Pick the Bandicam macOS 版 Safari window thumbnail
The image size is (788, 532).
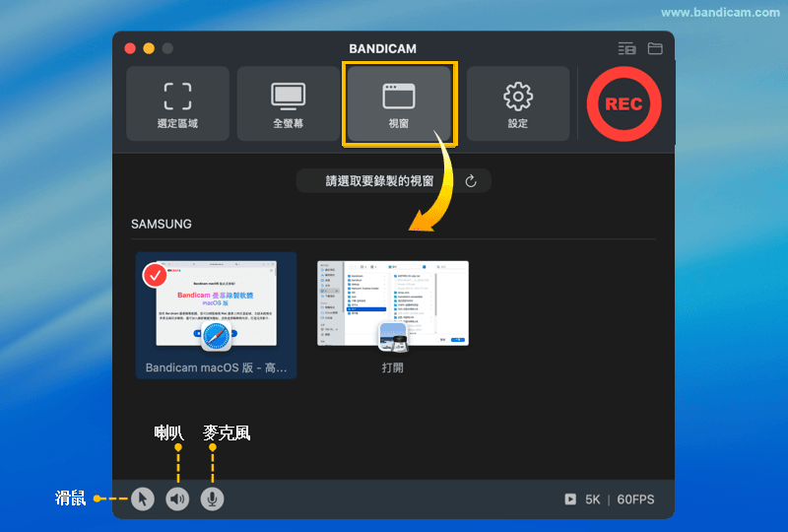(216, 315)
